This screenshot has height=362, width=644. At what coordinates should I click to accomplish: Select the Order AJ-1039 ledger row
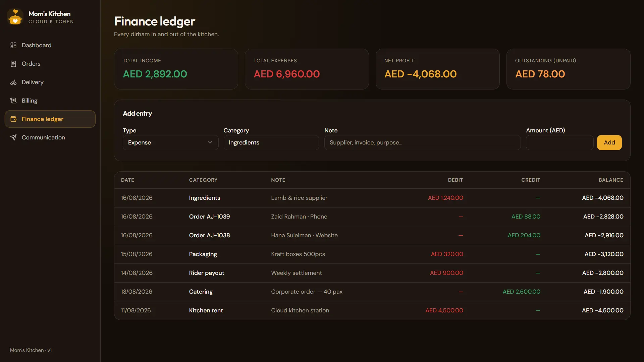[x=372, y=217]
